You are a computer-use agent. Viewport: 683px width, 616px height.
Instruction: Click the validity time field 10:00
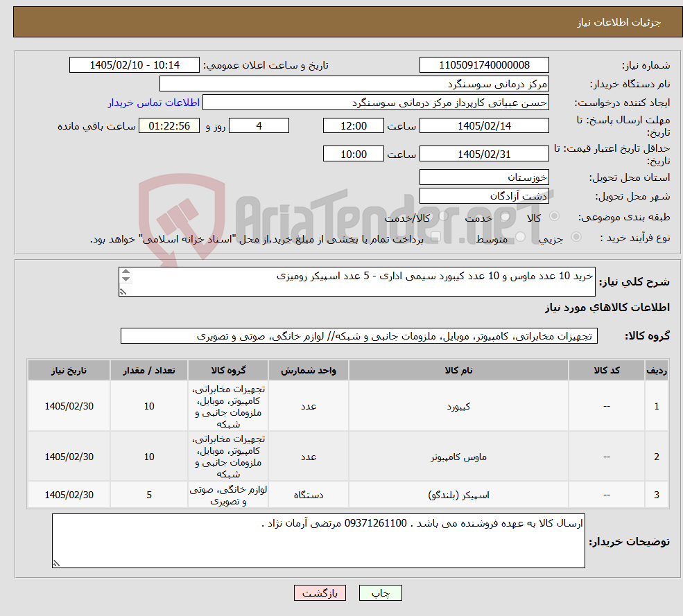coord(353,154)
